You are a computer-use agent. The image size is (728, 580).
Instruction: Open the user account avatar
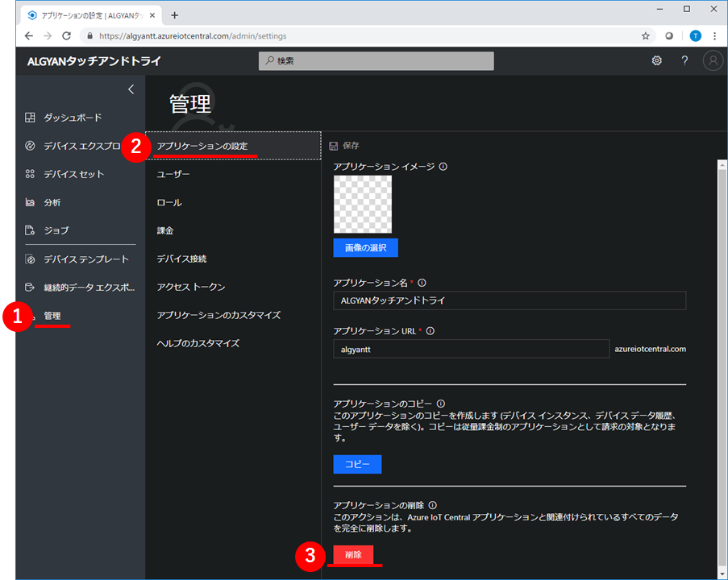point(713,60)
